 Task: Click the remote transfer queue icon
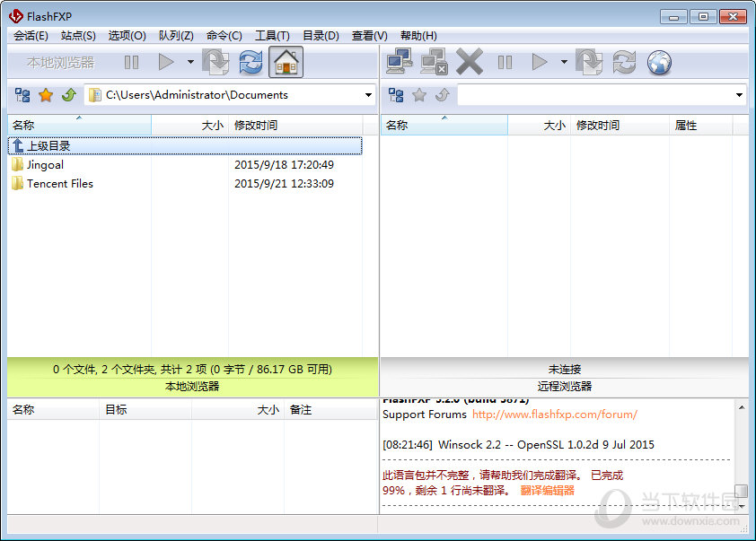click(x=589, y=62)
